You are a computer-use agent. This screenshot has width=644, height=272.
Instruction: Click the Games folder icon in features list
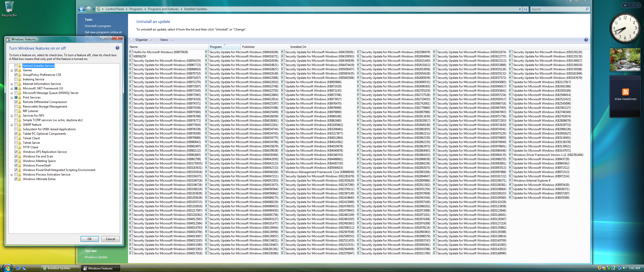(x=20, y=70)
